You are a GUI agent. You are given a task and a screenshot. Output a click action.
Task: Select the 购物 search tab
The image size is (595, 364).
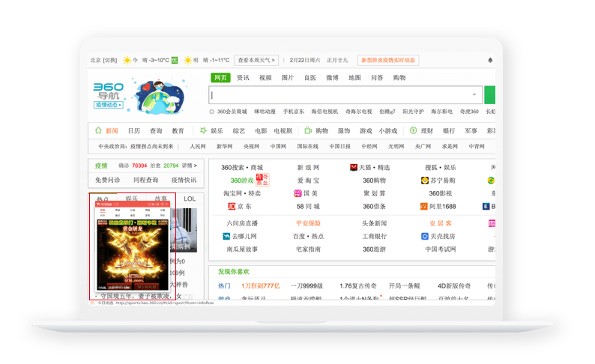[399, 78]
